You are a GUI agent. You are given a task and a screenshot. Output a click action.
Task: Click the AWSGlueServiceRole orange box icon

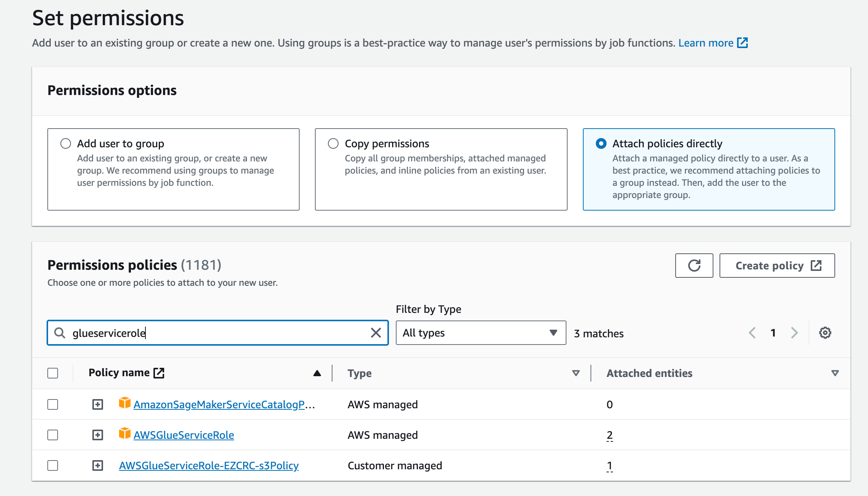pos(124,433)
